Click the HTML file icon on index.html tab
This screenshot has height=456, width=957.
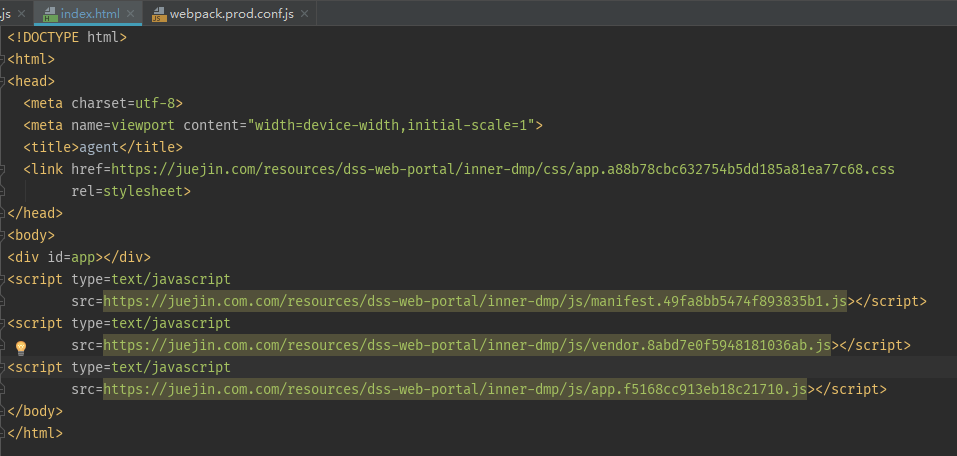(49, 13)
